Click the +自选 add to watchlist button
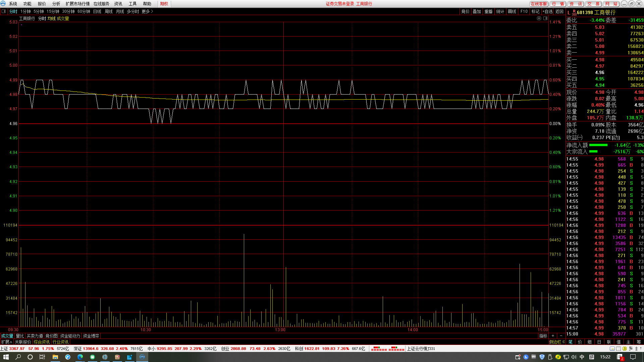The width and height of the screenshot is (644, 362). [x=547, y=11]
